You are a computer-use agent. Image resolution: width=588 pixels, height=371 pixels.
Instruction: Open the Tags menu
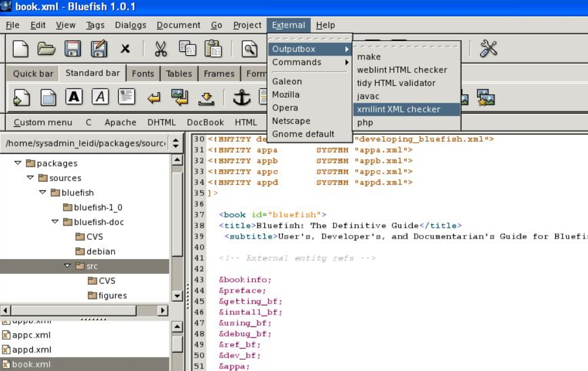(95, 25)
